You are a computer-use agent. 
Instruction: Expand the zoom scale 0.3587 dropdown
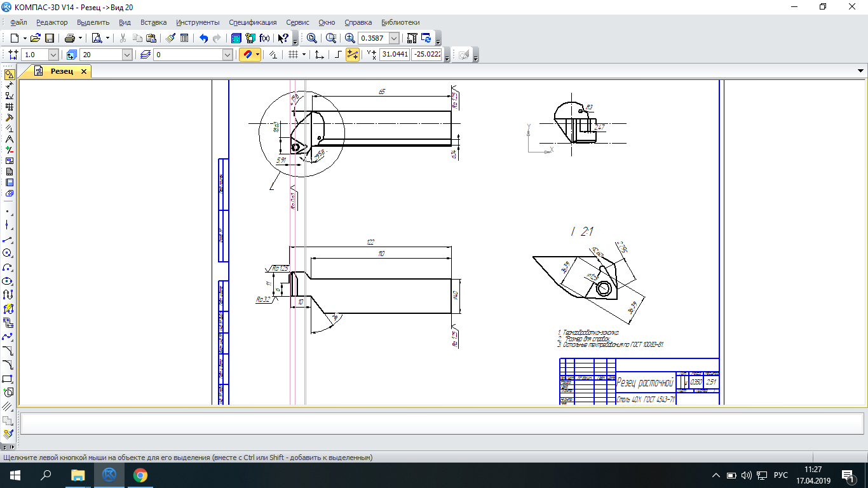click(x=394, y=38)
